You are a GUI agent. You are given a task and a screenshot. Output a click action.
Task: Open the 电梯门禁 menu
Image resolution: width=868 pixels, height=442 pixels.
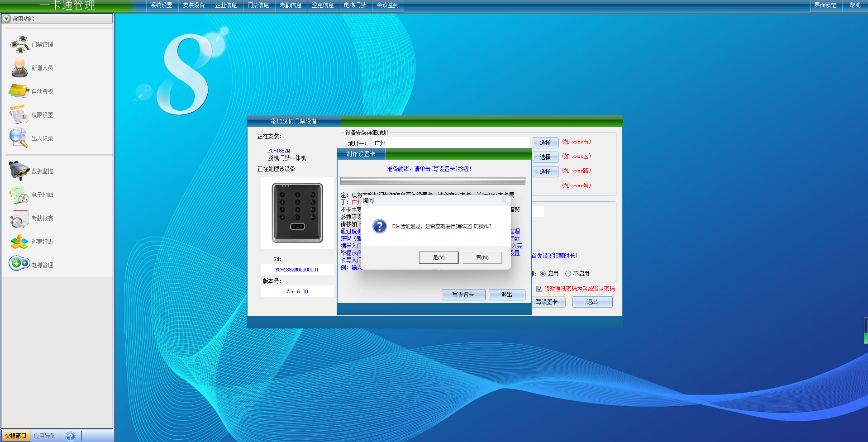[x=355, y=5]
